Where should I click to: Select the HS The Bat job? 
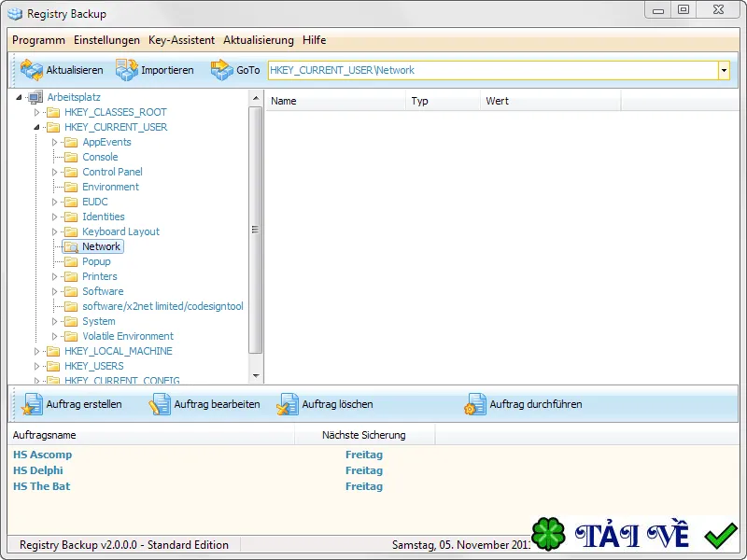[x=41, y=486]
